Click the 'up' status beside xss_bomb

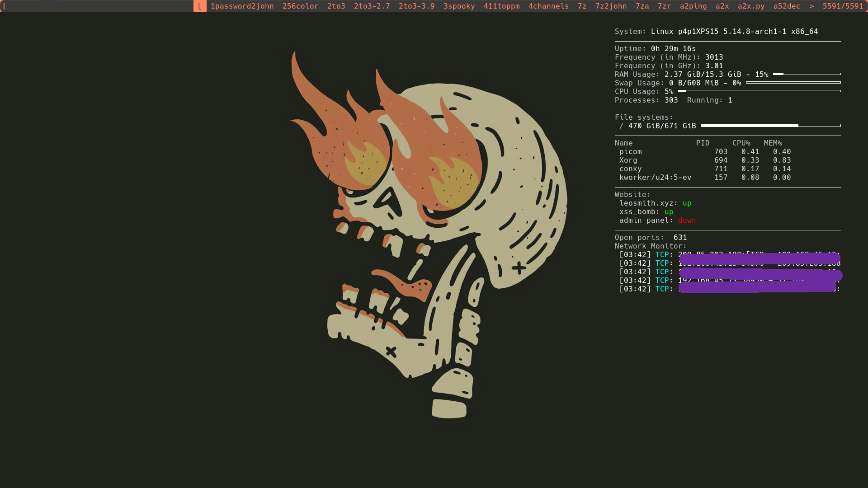pyautogui.click(x=669, y=211)
